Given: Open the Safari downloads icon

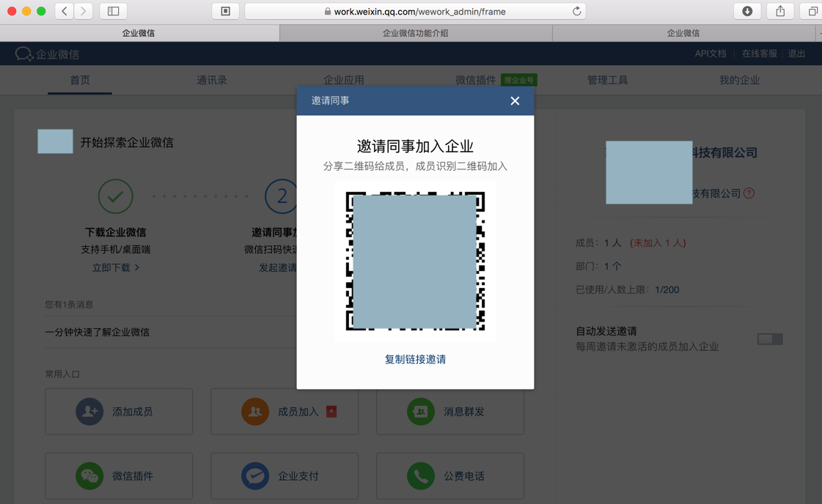Looking at the screenshot, I should (747, 11).
